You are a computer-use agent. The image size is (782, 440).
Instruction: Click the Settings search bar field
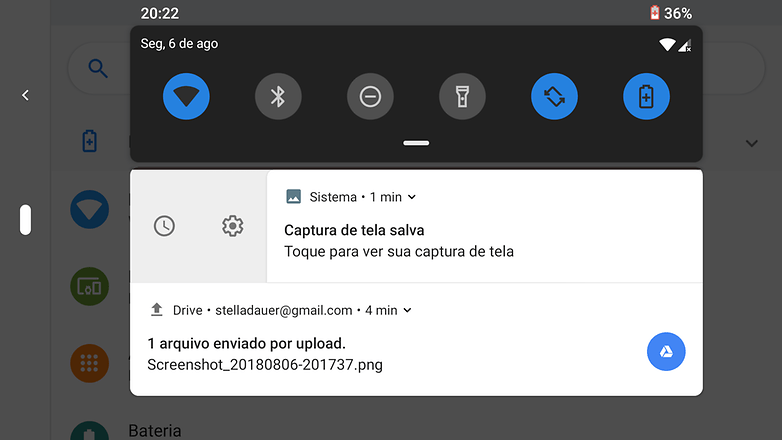click(x=416, y=68)
